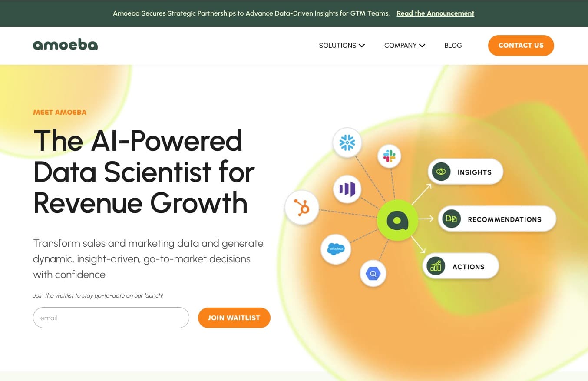The image size is (588, 381).
Task: Click the Actions bar chart icon
Action: pyautogui.click(x=436, y=266)
